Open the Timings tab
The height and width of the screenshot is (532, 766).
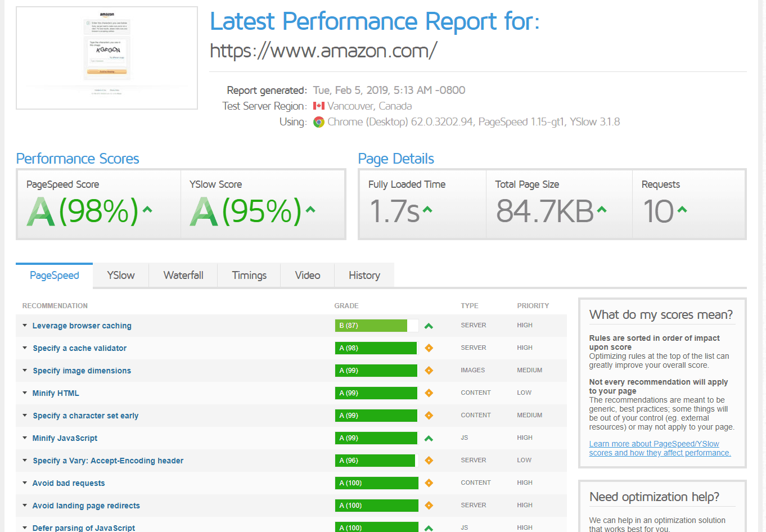249,276
